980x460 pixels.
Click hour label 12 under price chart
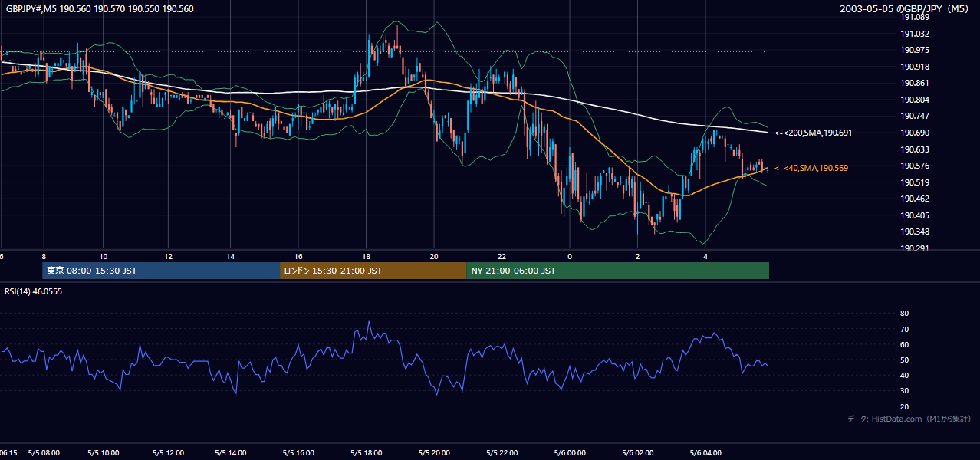168,256
